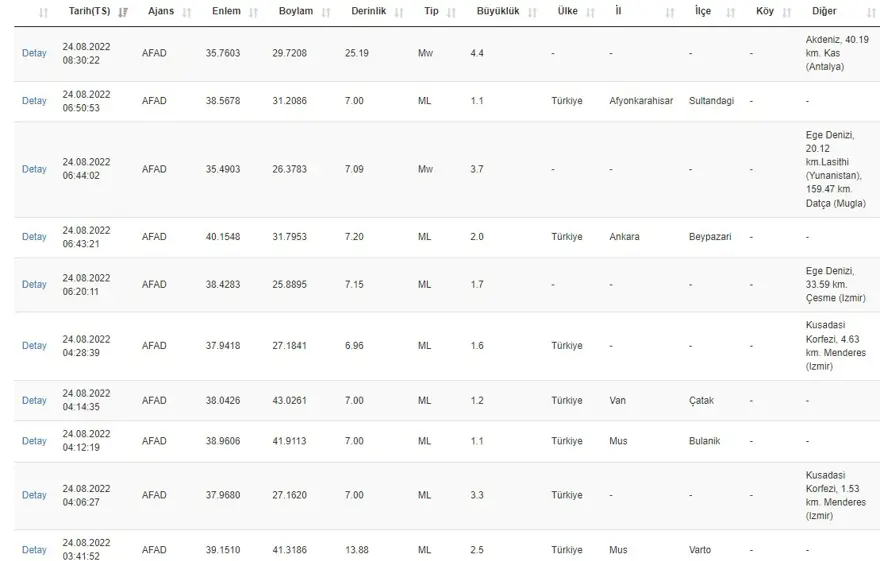Viewport: 880px width, 561px height.
Task: Open Detay link for Afyonkarahisar Sultandagi row
Action: point(34,101)
